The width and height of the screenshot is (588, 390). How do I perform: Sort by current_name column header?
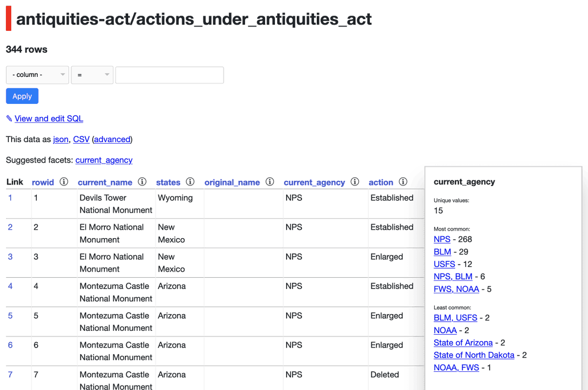coord(105,182)
